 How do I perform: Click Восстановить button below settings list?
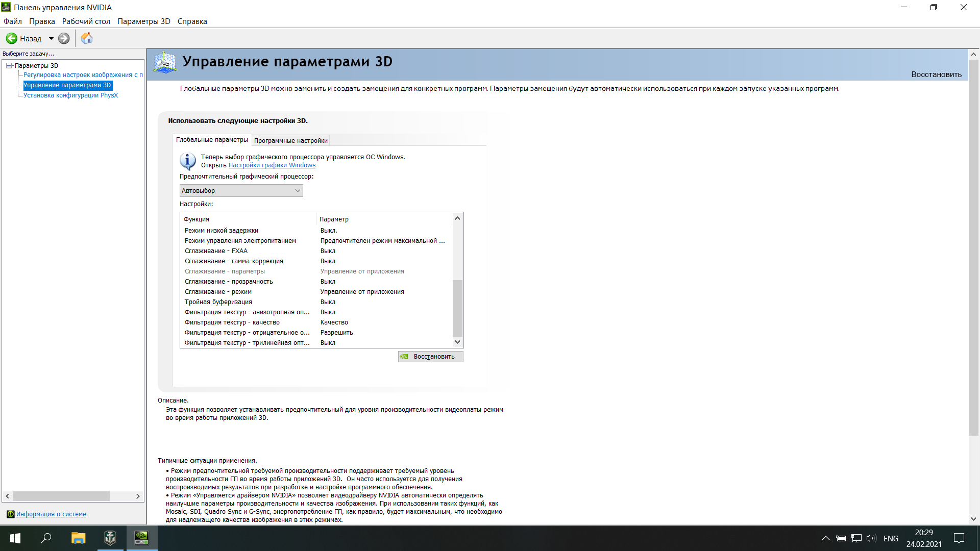[x=430, y=357]
